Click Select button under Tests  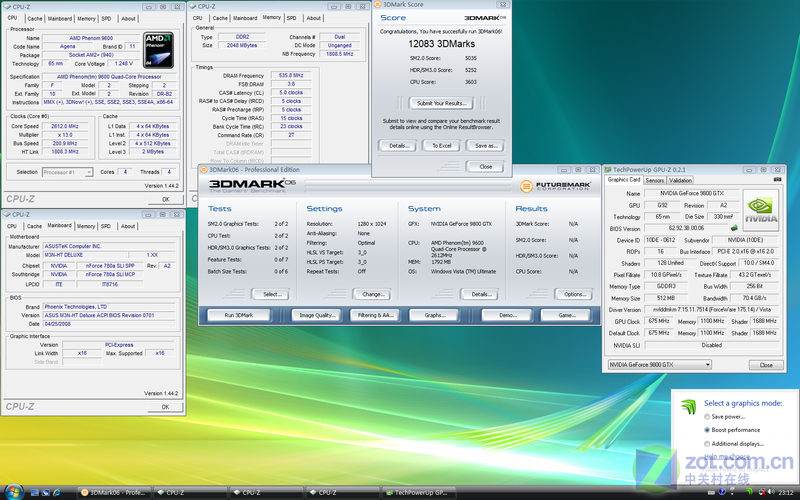[x=271, y=294]
